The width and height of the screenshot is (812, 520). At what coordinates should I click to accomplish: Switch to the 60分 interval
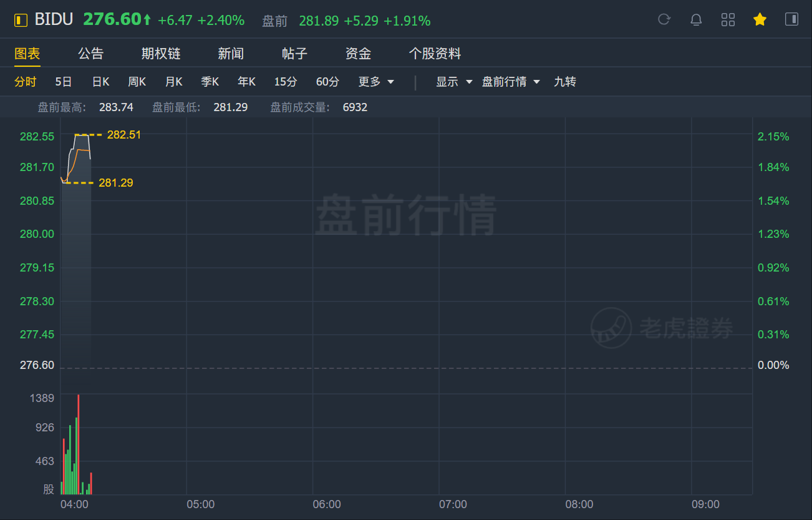coord(328,82)
